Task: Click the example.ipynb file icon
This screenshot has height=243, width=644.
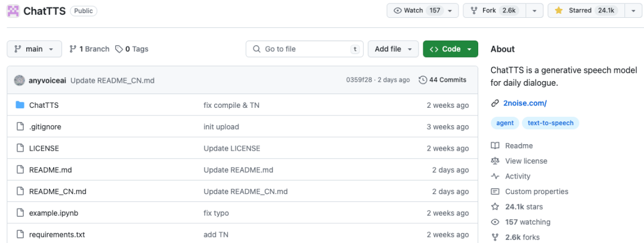Action: click(x=20, y=213)
